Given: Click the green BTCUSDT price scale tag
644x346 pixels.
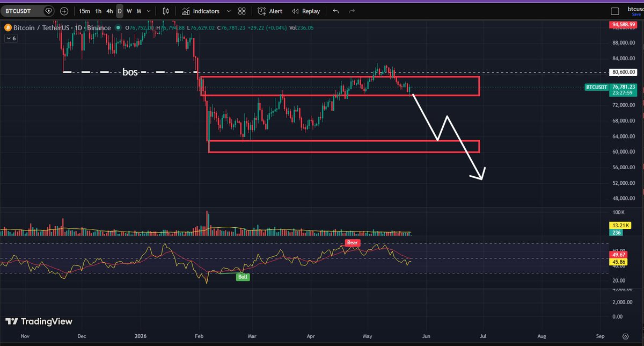Looking at the screenshot, I should pos(596,86).
